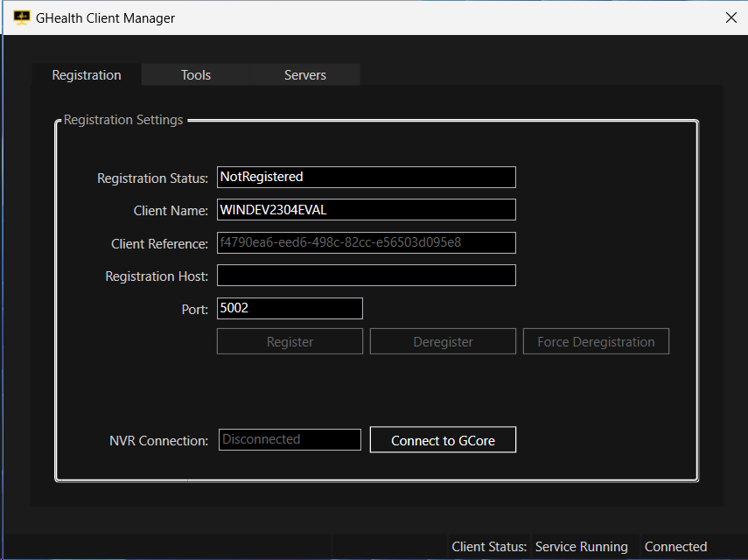The width and height of the screenshot is (748, 560).
Task: Click the Registration Settings group heading
Action: click(x=123, y=120)
